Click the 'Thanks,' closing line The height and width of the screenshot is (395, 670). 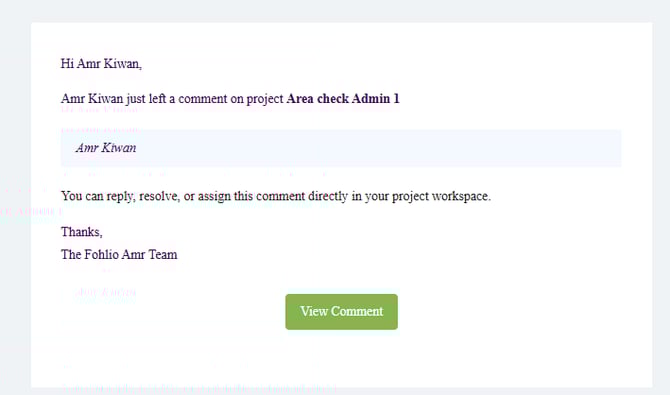point(82,232)
